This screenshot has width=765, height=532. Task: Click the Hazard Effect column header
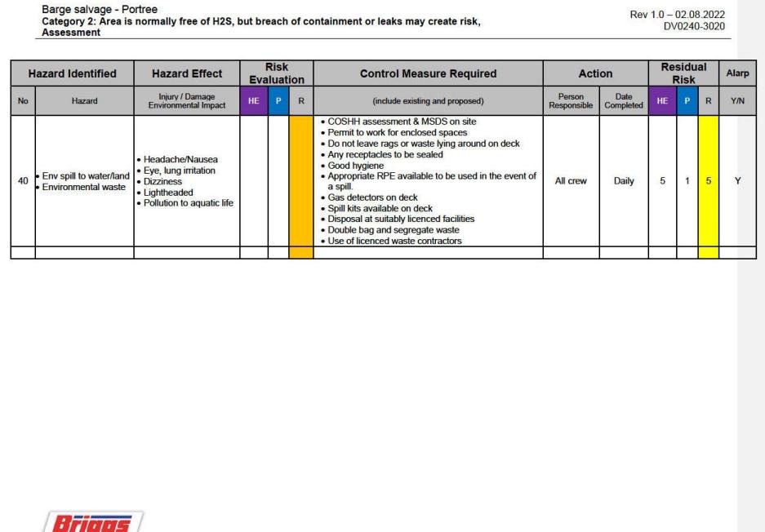[186, 73]
